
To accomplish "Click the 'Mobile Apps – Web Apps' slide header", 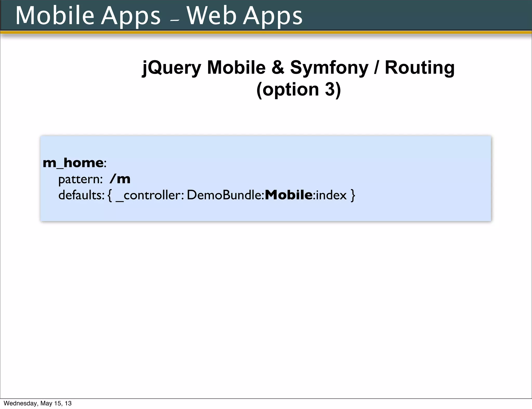I will pos(159,16).
